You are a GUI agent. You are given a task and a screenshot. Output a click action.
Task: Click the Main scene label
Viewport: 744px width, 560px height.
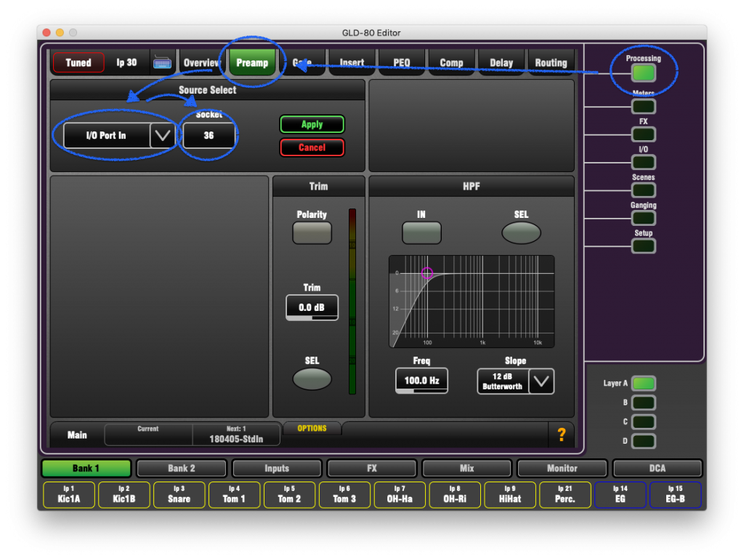(x=77, y=435)
